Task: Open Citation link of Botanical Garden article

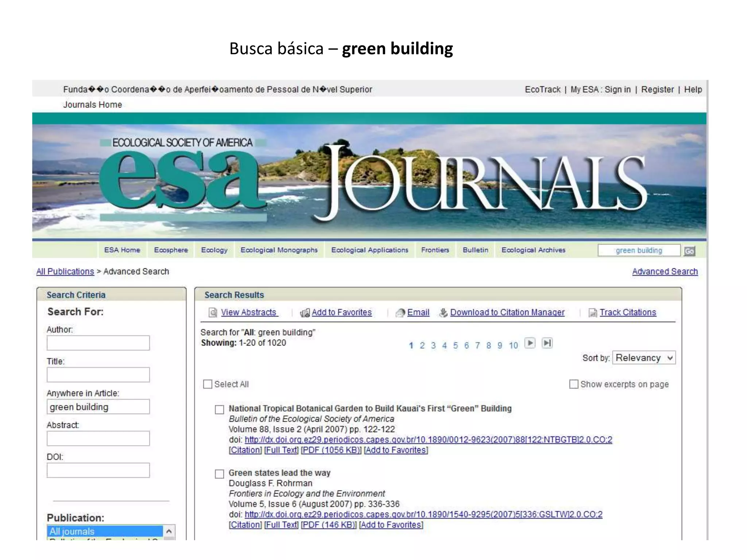Action: pyautogui.click(x=245, y=450)
